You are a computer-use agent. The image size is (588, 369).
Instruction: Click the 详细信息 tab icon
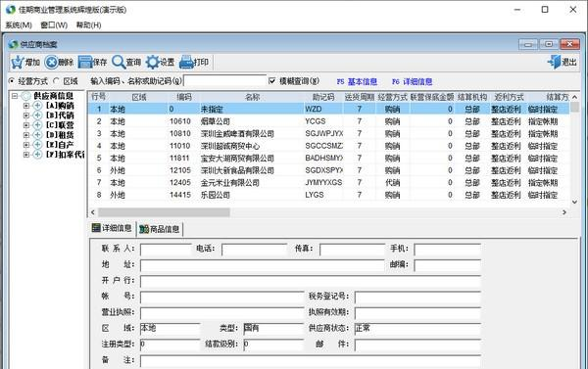coord(96,228)
